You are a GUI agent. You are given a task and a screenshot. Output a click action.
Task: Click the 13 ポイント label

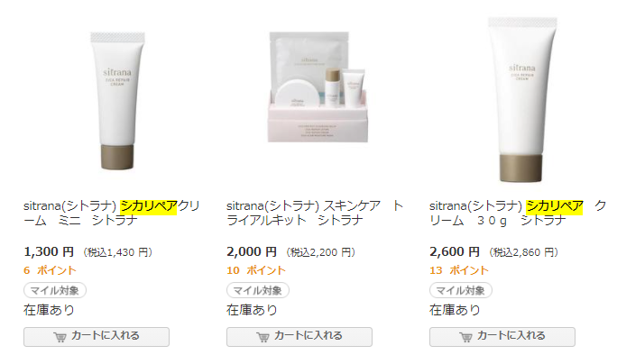point(459,270)
